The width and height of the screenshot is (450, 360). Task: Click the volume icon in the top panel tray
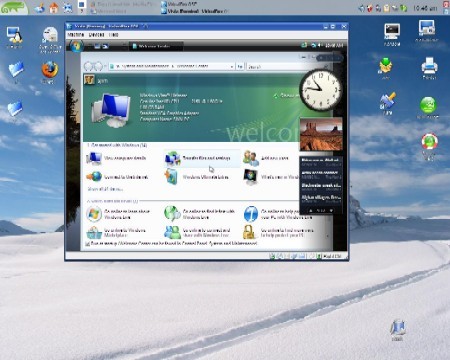point(361,8)
